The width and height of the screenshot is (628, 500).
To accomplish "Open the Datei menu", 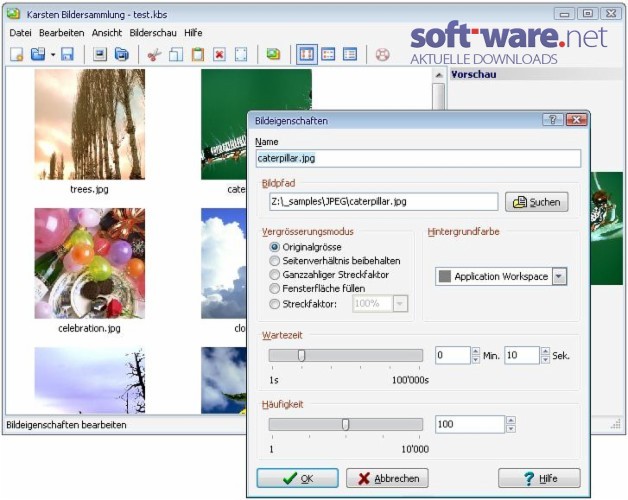I will point(20,33).
